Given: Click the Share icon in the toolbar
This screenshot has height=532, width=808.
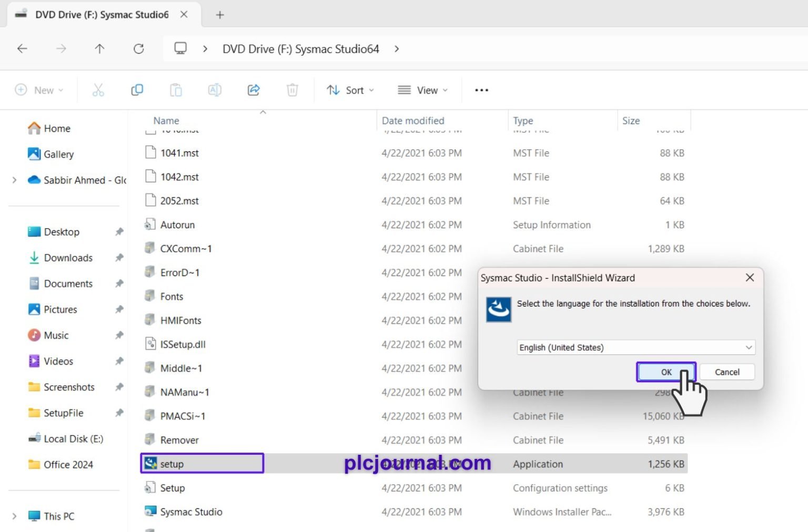Looking at the screenshot, I should [254, 90].
